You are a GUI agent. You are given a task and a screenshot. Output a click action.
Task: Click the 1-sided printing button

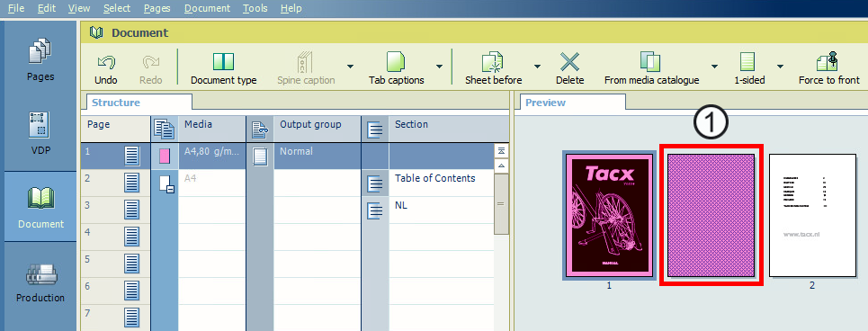(x=749, y=68)
